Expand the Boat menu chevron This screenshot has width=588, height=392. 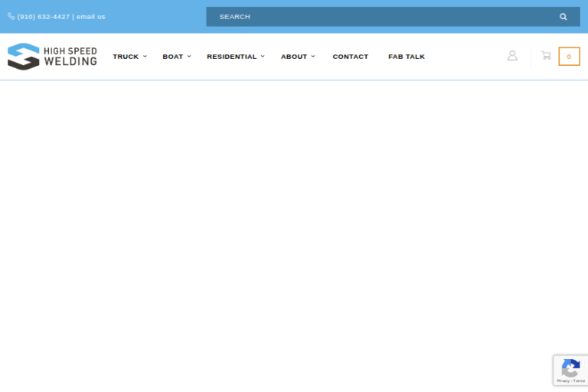(189, 56)
